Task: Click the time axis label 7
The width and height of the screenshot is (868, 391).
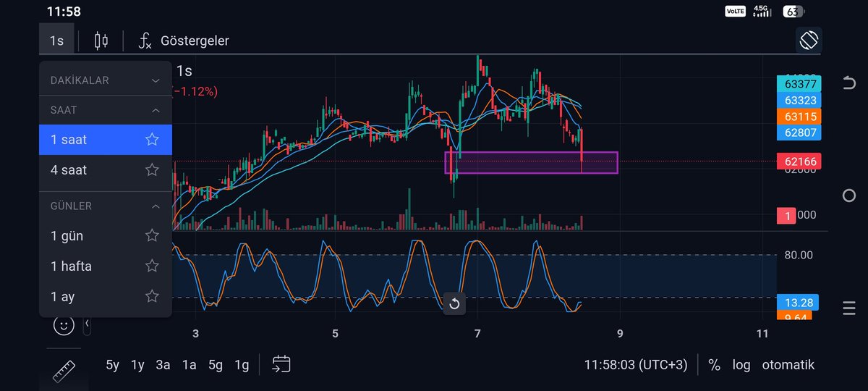Action: pyautogui.click(x=477, y=334)
